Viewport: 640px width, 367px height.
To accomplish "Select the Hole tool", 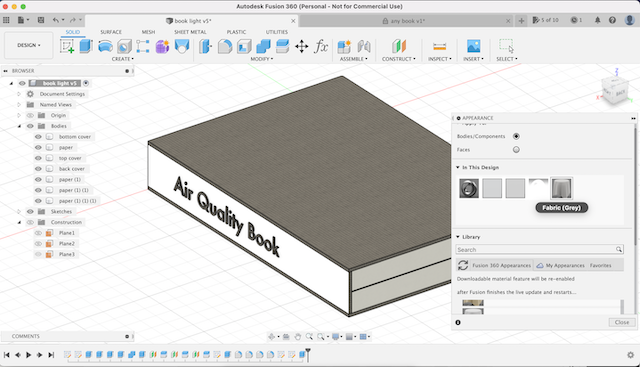I will coord(124,46).
